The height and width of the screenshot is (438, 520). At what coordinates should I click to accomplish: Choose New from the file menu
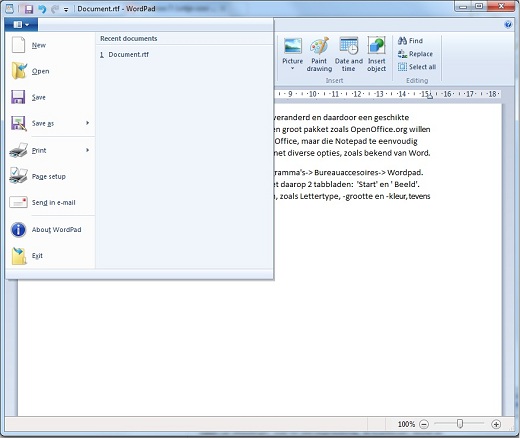[x=50, y=45]
